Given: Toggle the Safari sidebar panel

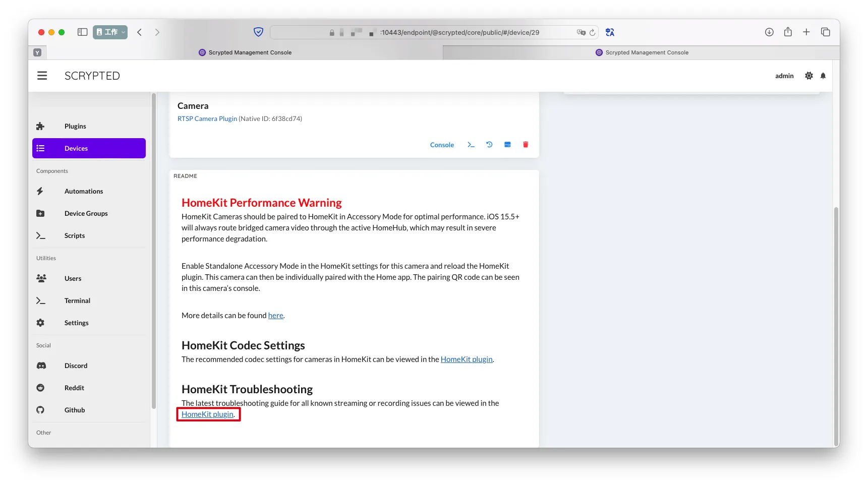Looking at the screenshot, I should (x=83, y=32).
